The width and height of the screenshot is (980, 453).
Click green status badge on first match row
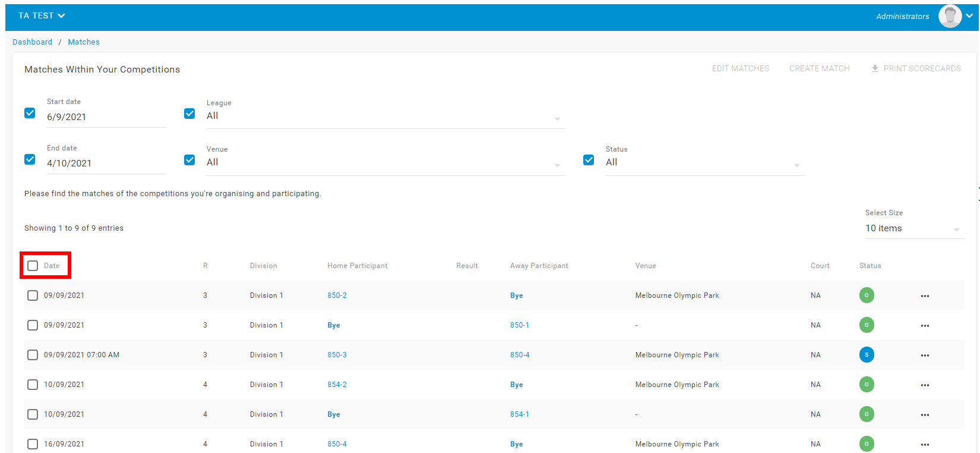pos(867,295)
